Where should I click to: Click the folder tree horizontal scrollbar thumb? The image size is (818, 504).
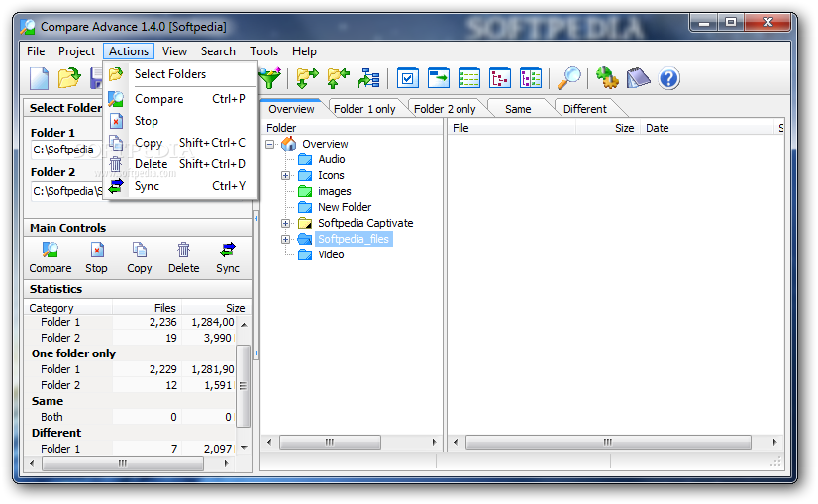click(x=330, y=442)
